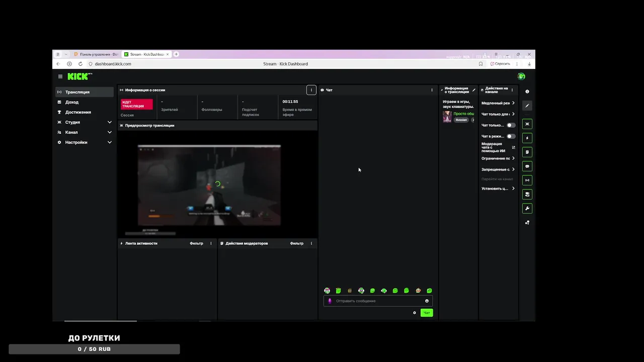The image size is (644, 362).
Task: Click the green Чат send button
Action: click(427, 313)
